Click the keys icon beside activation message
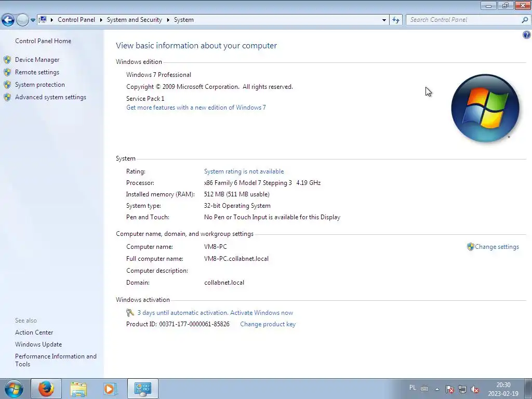The width and height of the screenshot is (532, 399). pos(130,312)
